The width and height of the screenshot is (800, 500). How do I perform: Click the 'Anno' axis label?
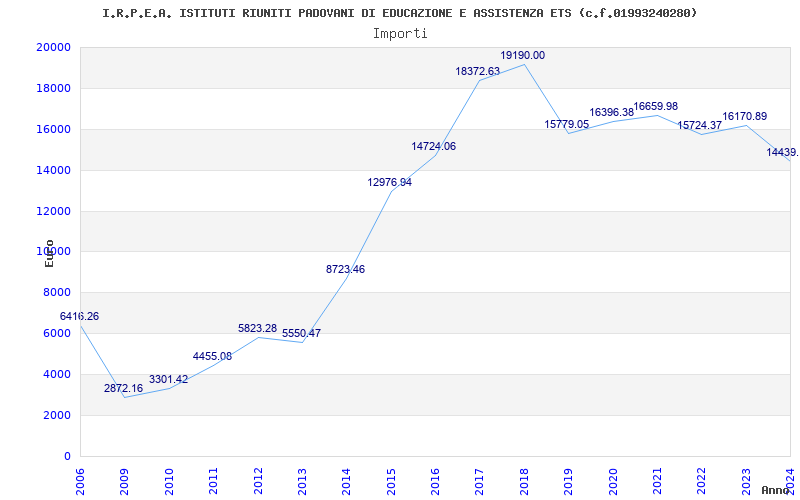(x=776, y=490)
